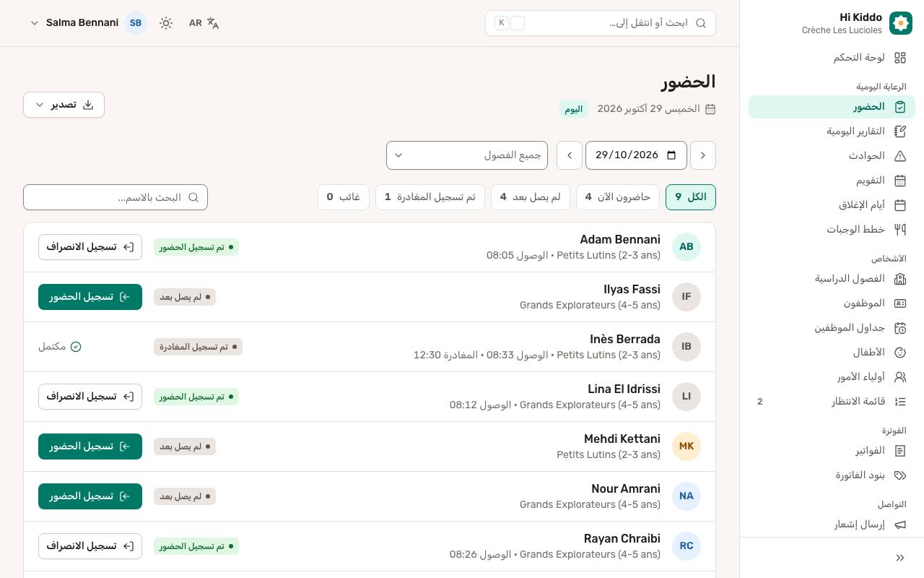Focus the البحث بالاسم name search field
The image size is (924, 578).
[x=115, y=197]
